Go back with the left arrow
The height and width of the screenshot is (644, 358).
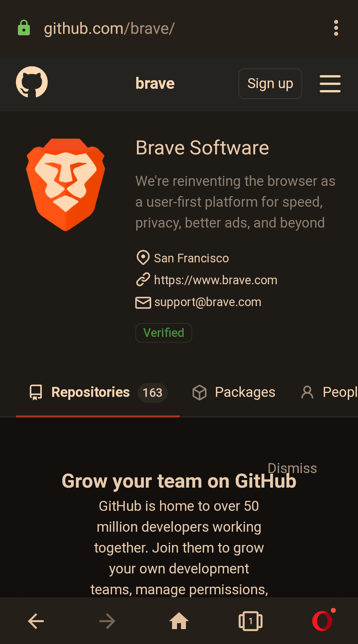(36, 621)
